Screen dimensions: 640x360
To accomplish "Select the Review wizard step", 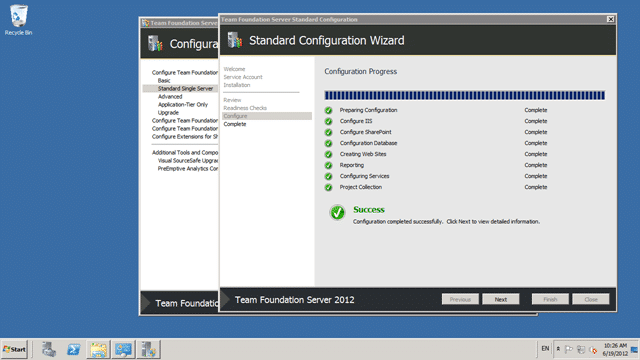I will point(232,100).
